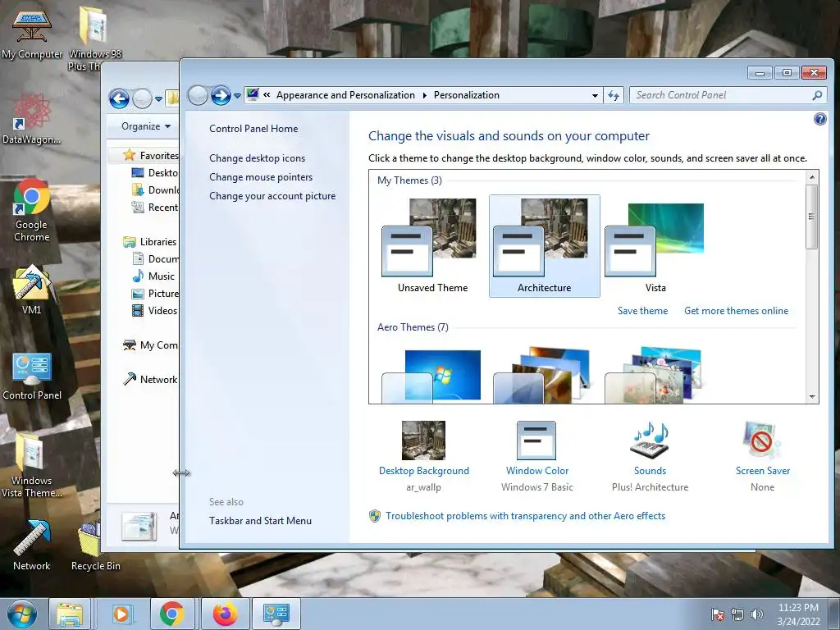Select the Control Panel desktop icon

(x=32, y=377)
